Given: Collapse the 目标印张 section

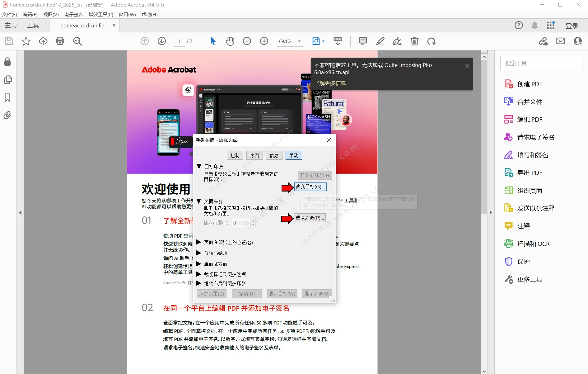Looking at the screenshot, I should point(199,166).
